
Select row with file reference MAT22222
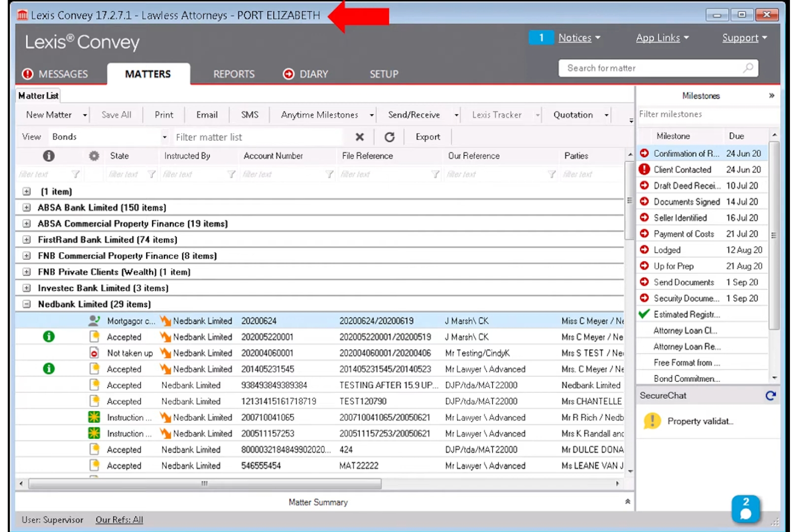(x=320, y=466)
